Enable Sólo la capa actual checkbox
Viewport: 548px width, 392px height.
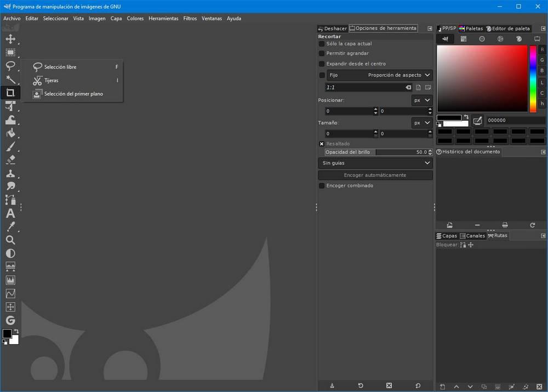[x=322, y=44]
